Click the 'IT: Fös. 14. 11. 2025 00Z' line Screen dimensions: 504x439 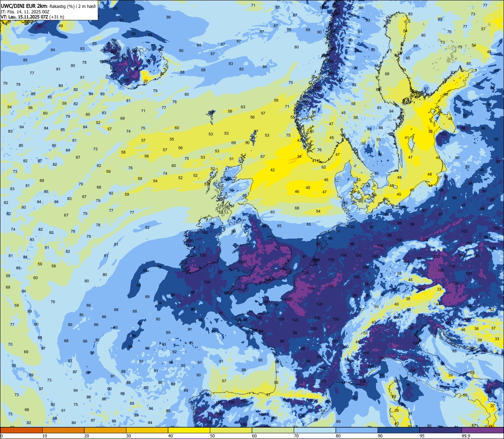(x=25, y=11)
